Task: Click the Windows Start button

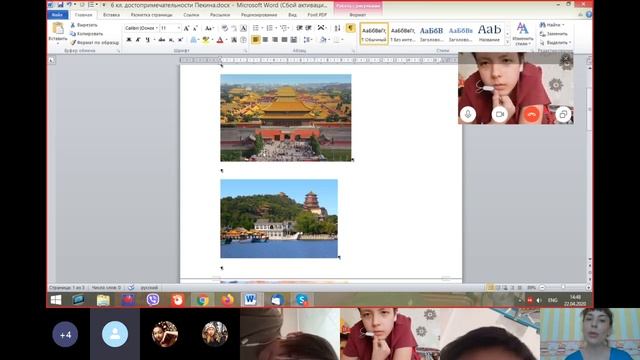Action: tap(56, 300)
